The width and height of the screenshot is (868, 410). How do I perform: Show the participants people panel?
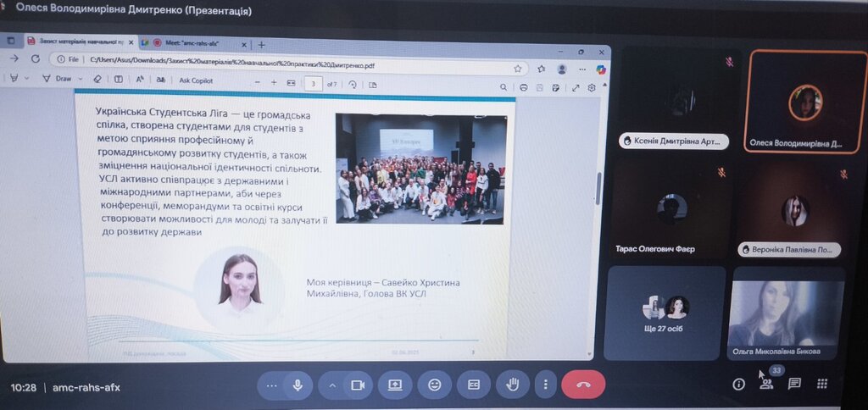766,385
